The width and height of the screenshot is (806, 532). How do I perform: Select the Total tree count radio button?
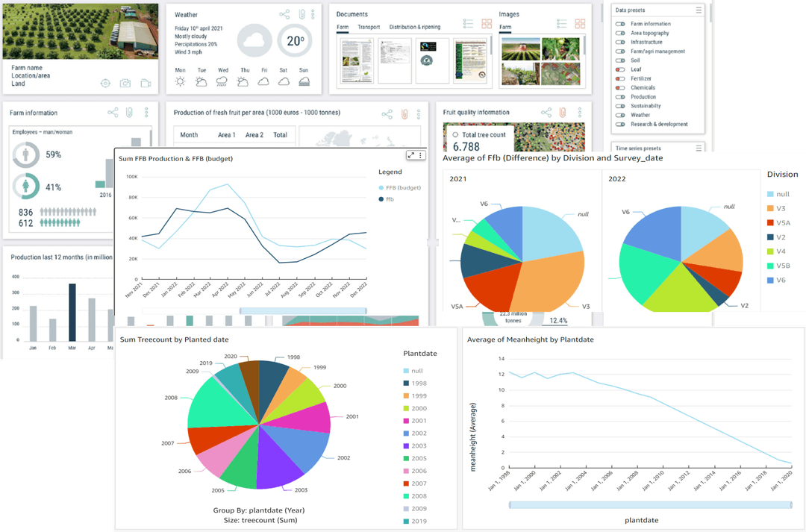click(455, 134)
